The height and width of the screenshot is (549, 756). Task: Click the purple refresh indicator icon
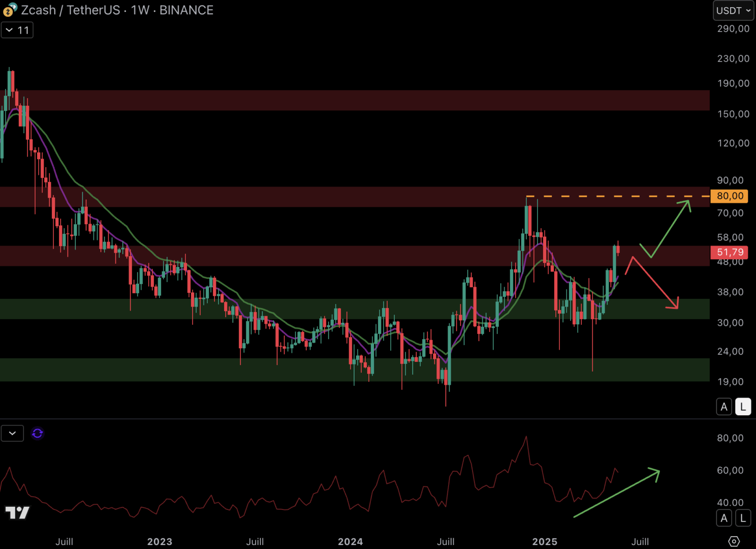tap(38, 434)
